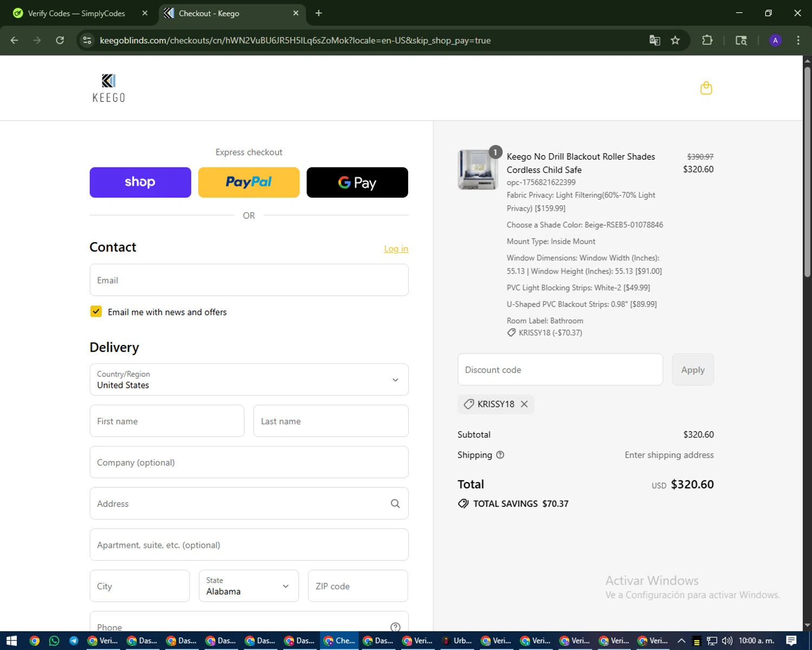
Task: Click the network icon in system tray
Action: coord(712,641)
